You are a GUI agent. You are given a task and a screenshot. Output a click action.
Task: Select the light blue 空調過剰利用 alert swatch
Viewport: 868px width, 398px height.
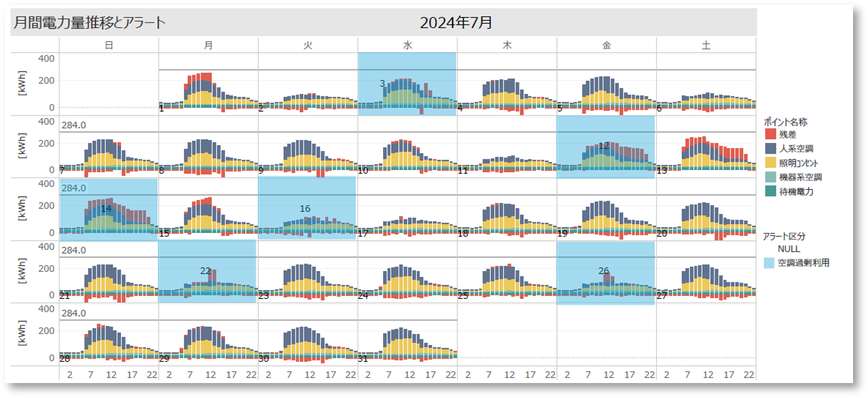pyautogui.click(x=769, y=263)
